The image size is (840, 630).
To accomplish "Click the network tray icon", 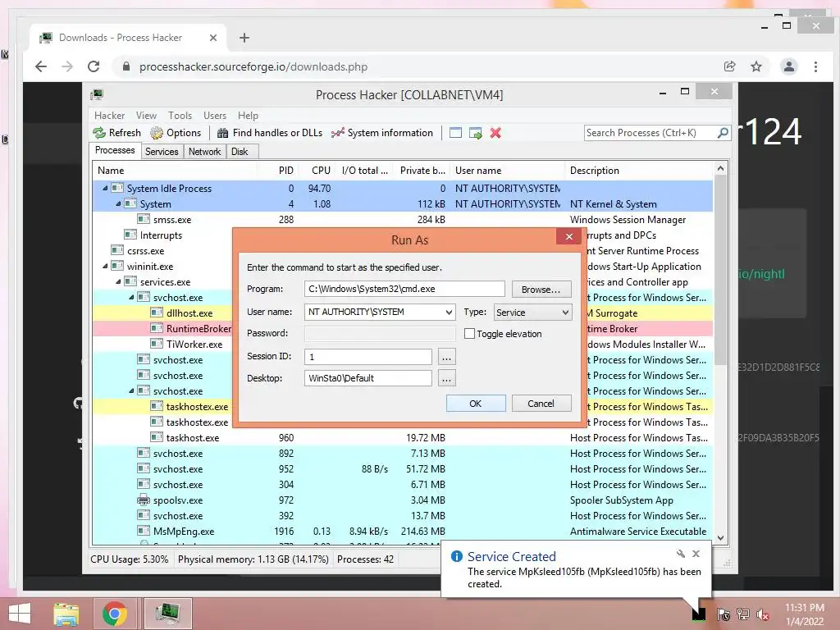I will 743,614.
